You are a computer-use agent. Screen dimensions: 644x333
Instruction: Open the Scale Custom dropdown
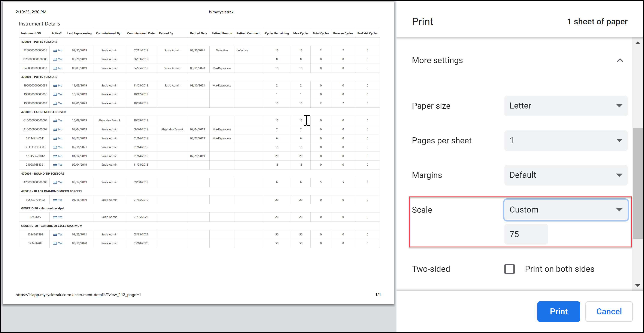(x=566, y=210)
